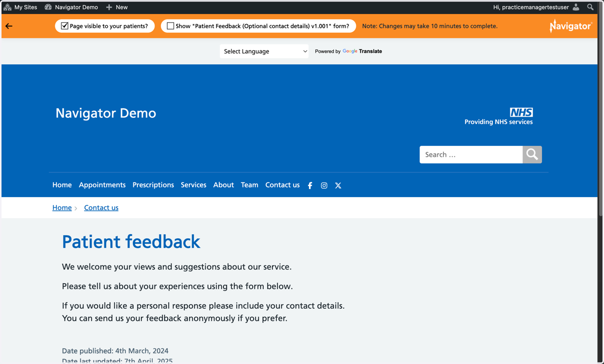Open Navigator Demo admin bar menu
This screenshot has height=364, width=604.
71,7
